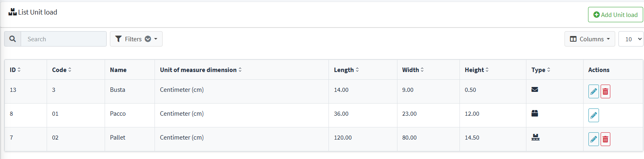Sort the table by Height column

point(477,70)
